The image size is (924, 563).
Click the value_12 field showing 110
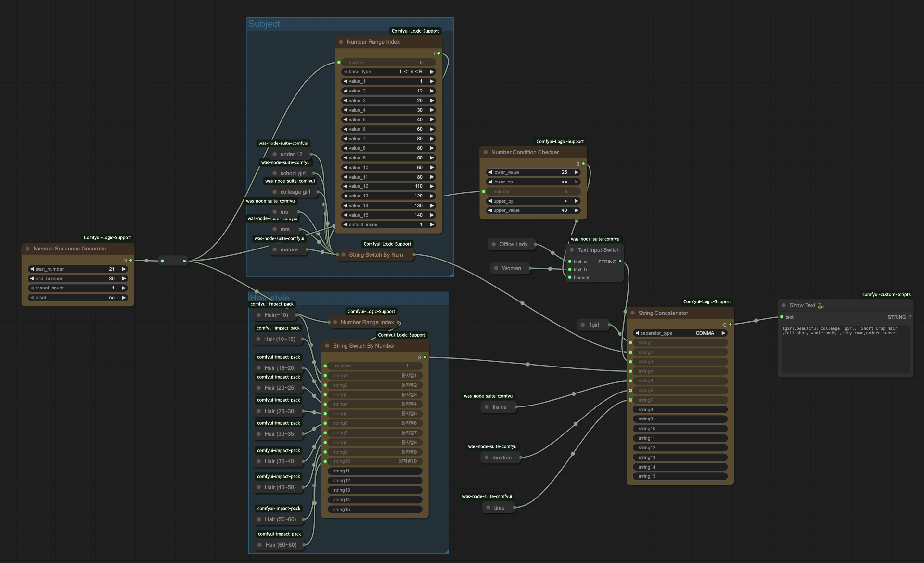[x=388, y=186]
